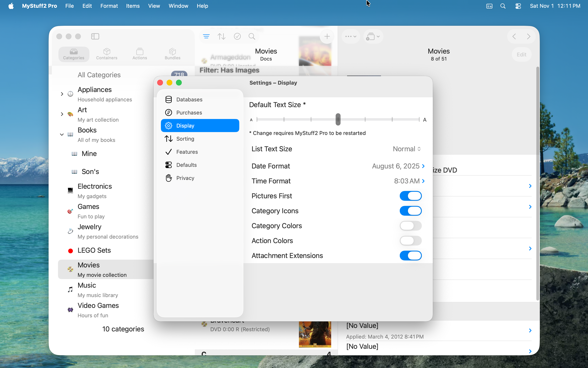Image resolution: width=588 pixels, height=368 pixels.
Task: Select Databases in Settings sidebar
Action: (x=200, y=99)
